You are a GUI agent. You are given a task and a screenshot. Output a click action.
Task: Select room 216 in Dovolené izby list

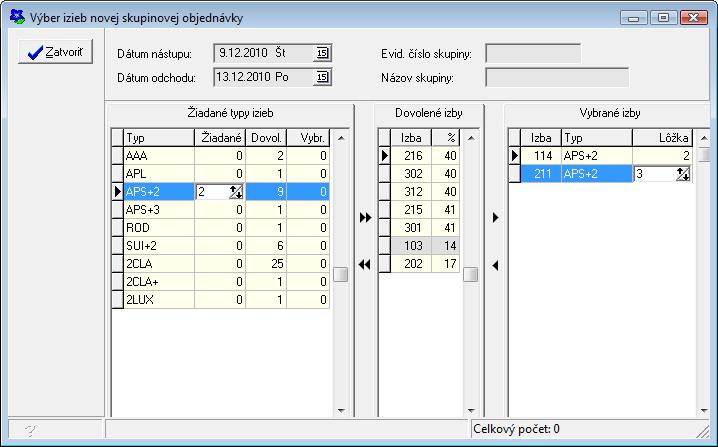[x=411, y=155]
